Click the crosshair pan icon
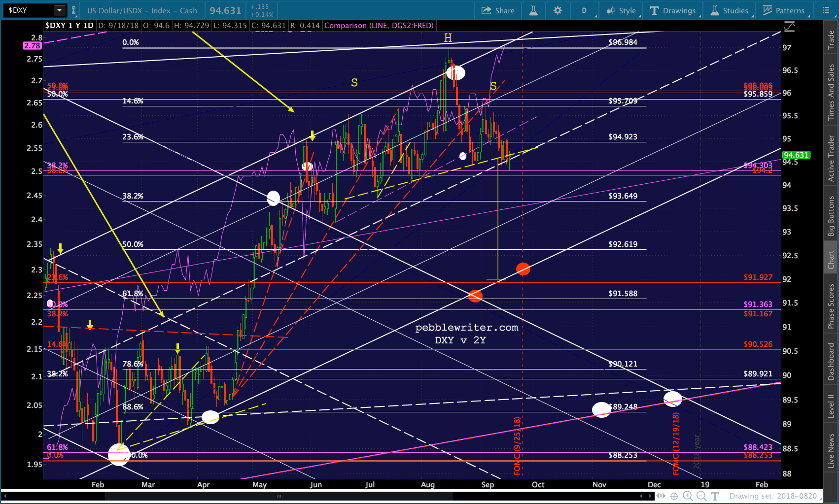Screen dimensions: 839x504 click(674, 496)
